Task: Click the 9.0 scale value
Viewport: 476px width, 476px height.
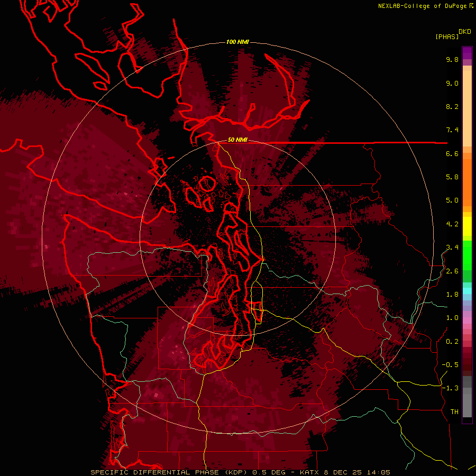Action: tap(452, 83)
